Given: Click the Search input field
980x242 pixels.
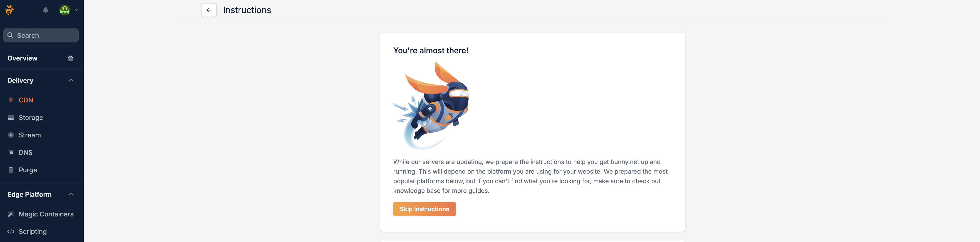Looking at the screenshot, I should [x=41, y=35].
